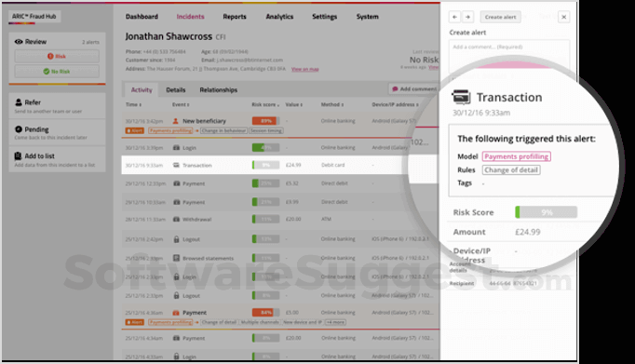Open View on map link
The image size is (635, 364).
point(305,69)
